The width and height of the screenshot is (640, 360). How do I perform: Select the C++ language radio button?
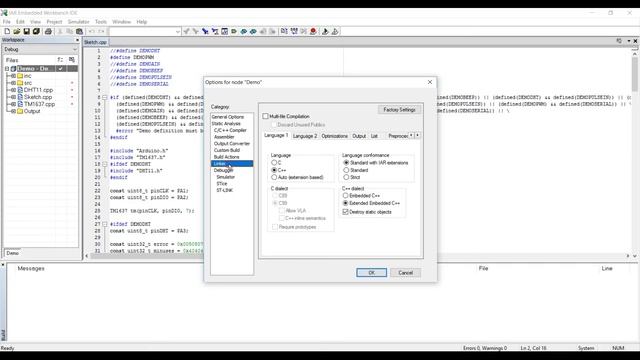[x=274, y=170]
